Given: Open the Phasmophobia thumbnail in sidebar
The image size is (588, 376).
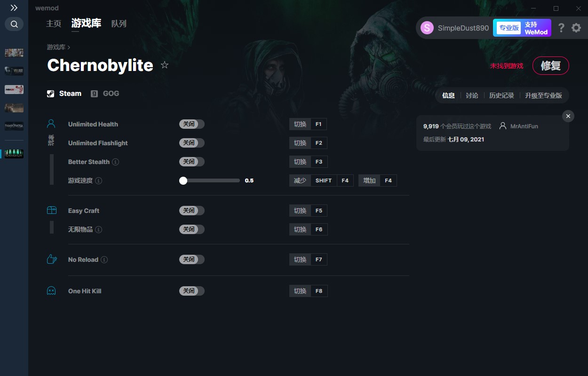Looking at the screenshot, I should tap(14, 126).
